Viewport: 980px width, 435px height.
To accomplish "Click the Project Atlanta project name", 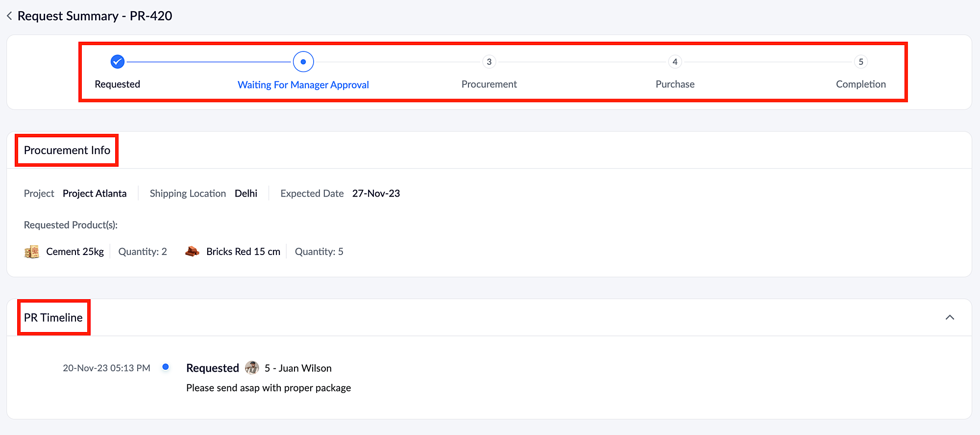I will pyautogui.click(x=95, y=194).
